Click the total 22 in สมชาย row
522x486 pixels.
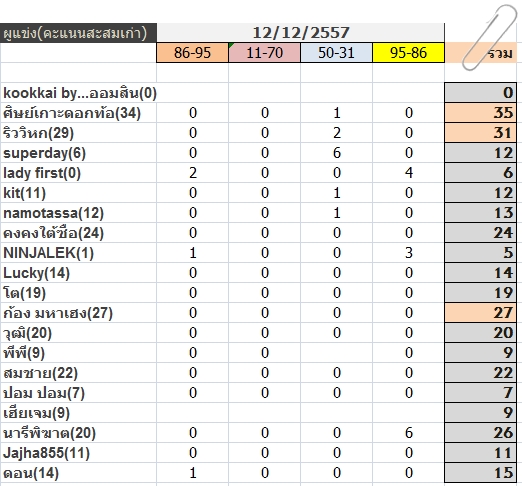coord(481,373)
